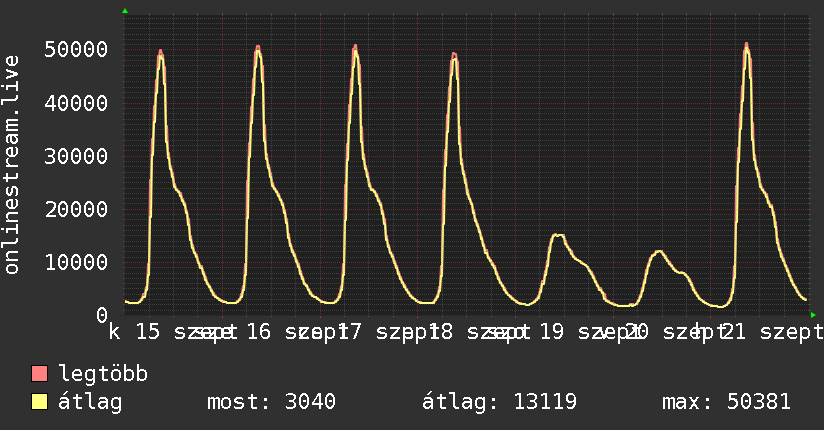The height and width of the screenshot is (430, 824).
Task: Click the 'most: 3040' value
Action: [x=271, y=402]
